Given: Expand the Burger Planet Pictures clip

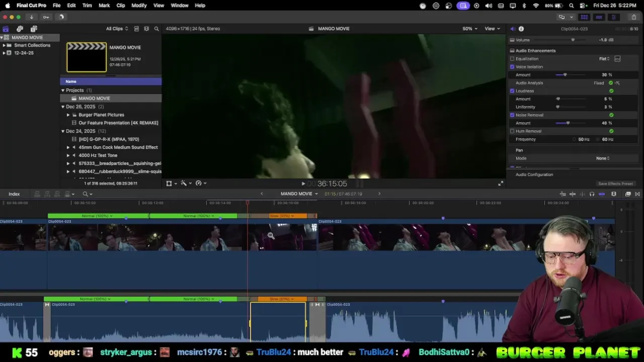Looking at the screenshot, I should point(68,115).
